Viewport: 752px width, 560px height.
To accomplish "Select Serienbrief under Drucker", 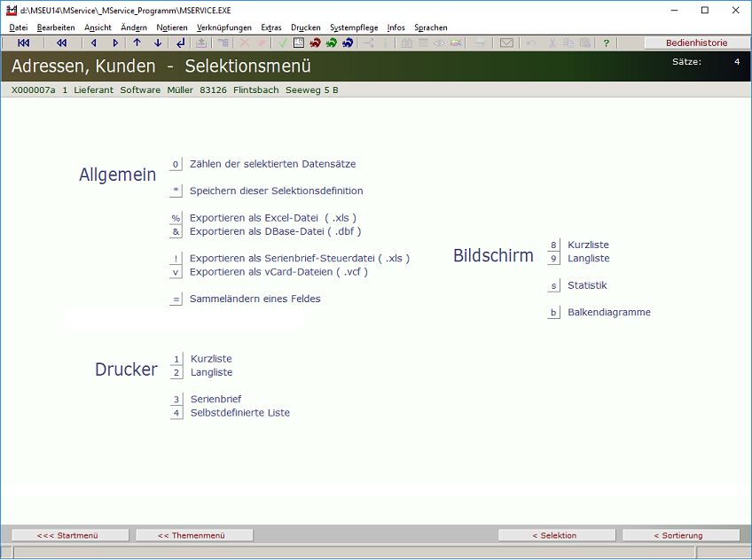I will [x=215, y=400].
